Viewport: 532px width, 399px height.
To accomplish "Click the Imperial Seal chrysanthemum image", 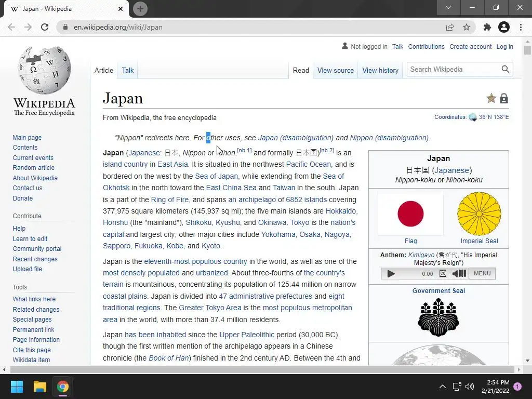I will click(x=479, y=214).
